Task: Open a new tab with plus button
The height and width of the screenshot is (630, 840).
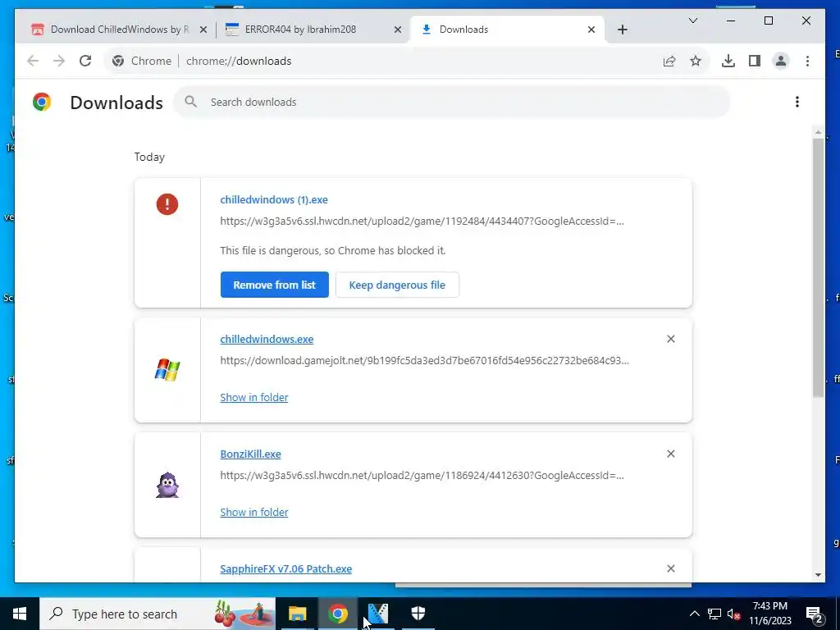Action: tap(622, 30)
